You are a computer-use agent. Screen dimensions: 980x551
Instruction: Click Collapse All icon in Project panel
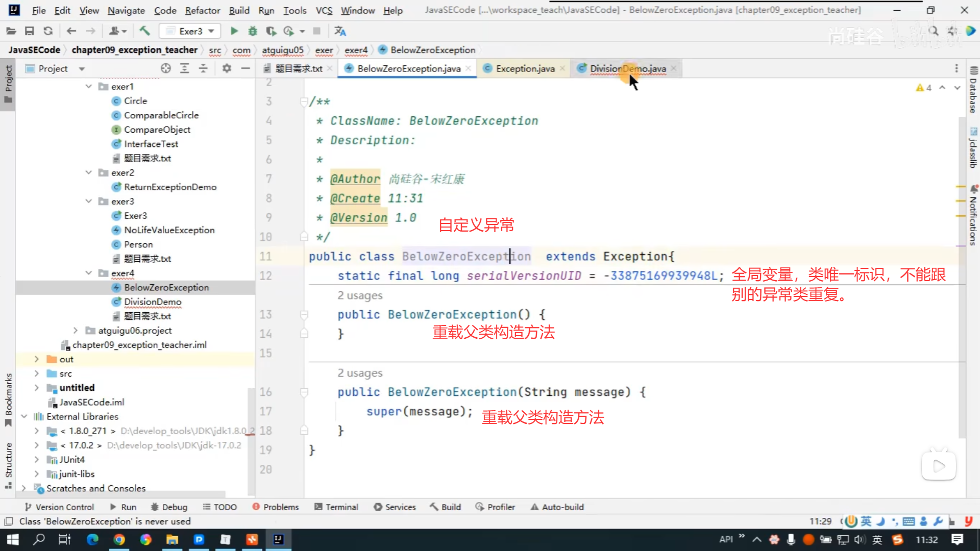click(x=203, y=68)
